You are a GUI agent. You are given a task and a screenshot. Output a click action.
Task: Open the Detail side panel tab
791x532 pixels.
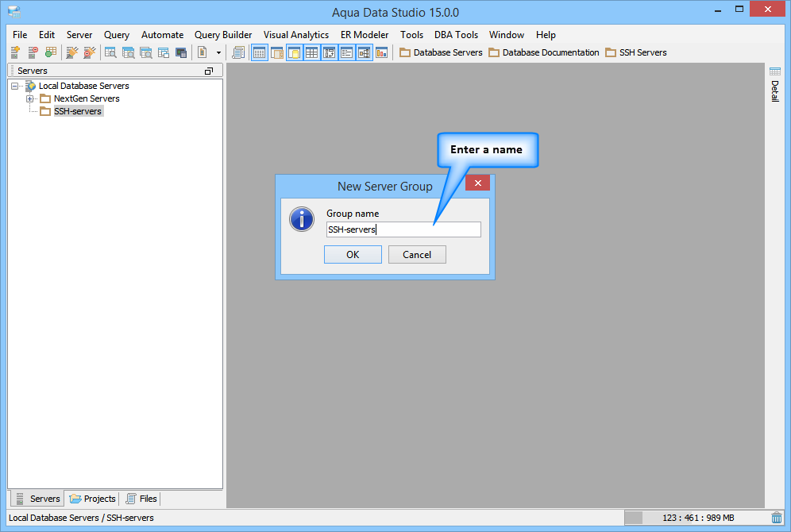tap(775, 84)
